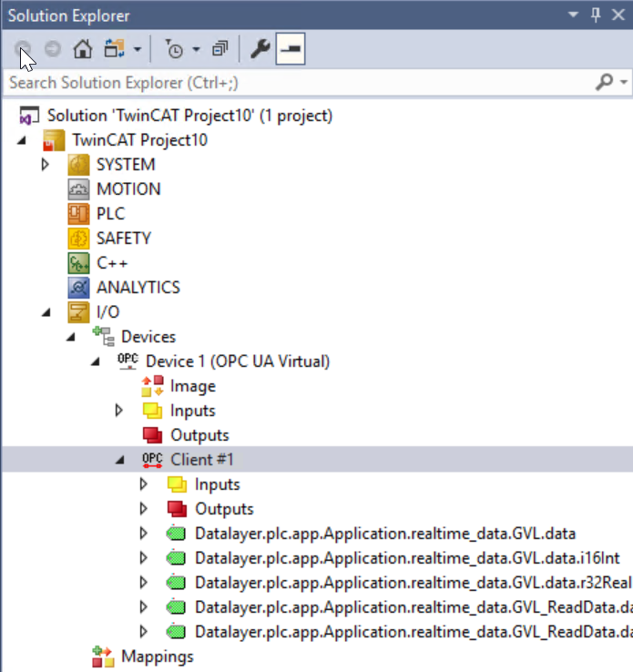Open the search options dropdown arrow
Viewport: 633px width, 672px height.
(624, 82)
